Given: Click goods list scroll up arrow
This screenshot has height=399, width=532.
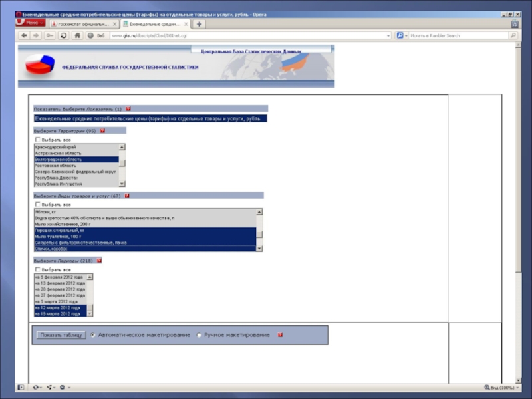Looking at the screenshot, I should [x=259, y=212].
